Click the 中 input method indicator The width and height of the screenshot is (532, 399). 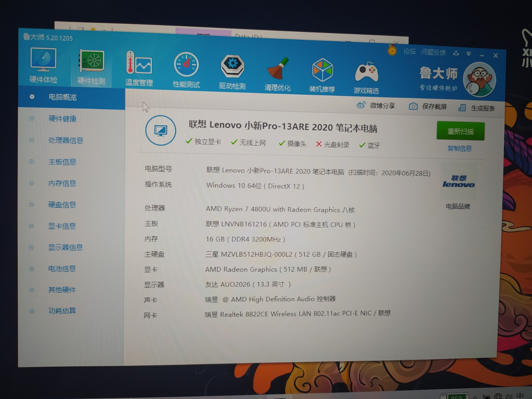(x=520, y=396)
